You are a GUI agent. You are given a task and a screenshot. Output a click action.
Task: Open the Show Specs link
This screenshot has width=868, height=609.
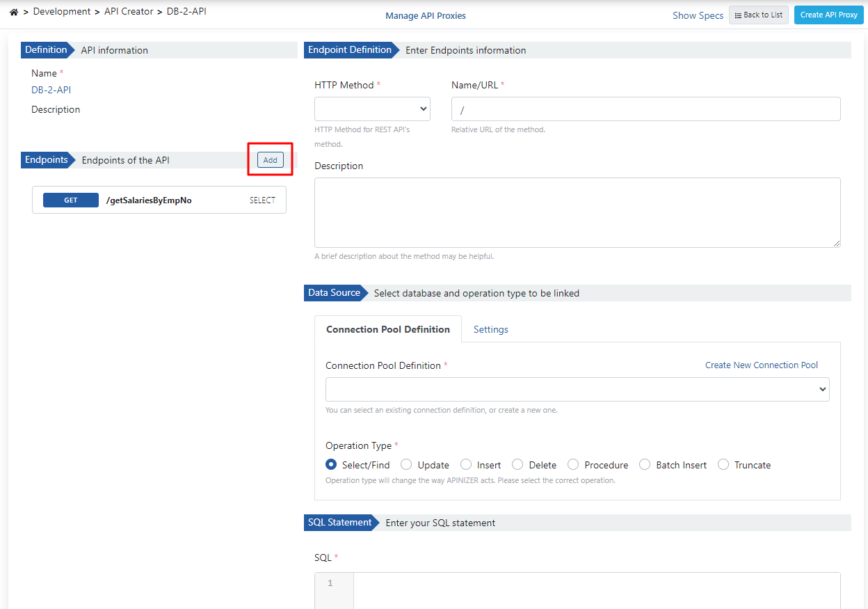pyautogui.click(x=698, y=15)
